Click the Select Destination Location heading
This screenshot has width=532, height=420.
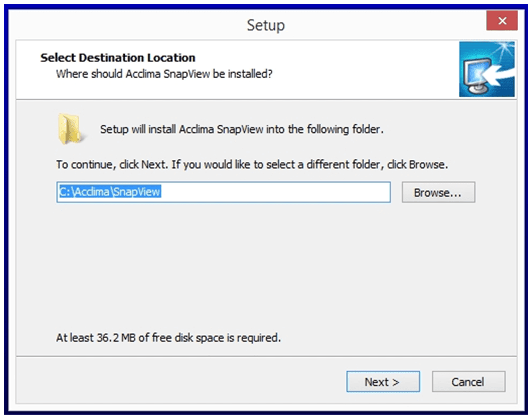click(118, 57)
